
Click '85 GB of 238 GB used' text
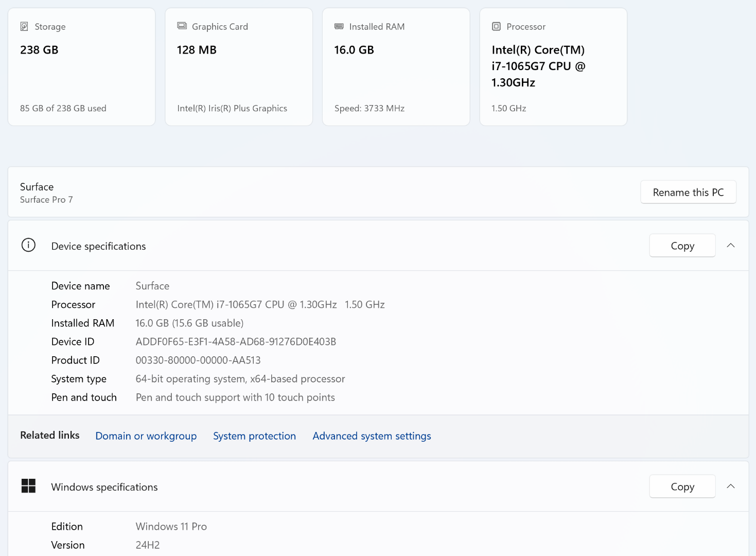(63, 108)
